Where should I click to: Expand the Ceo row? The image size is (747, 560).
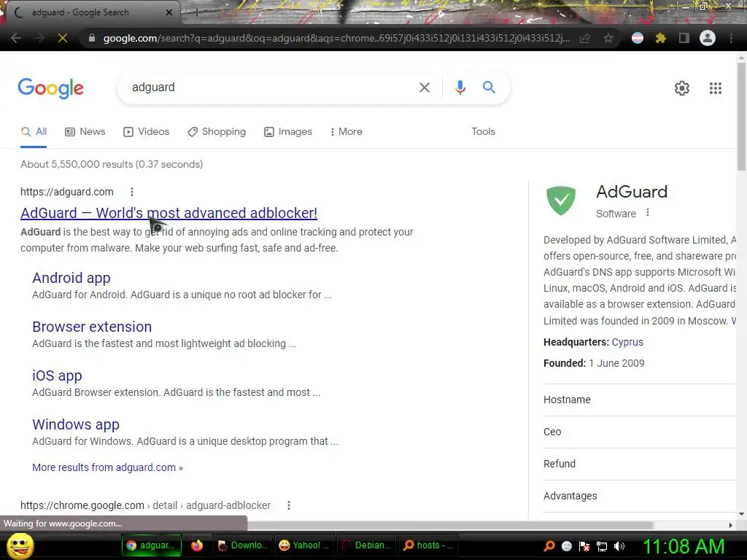(639, 432)
